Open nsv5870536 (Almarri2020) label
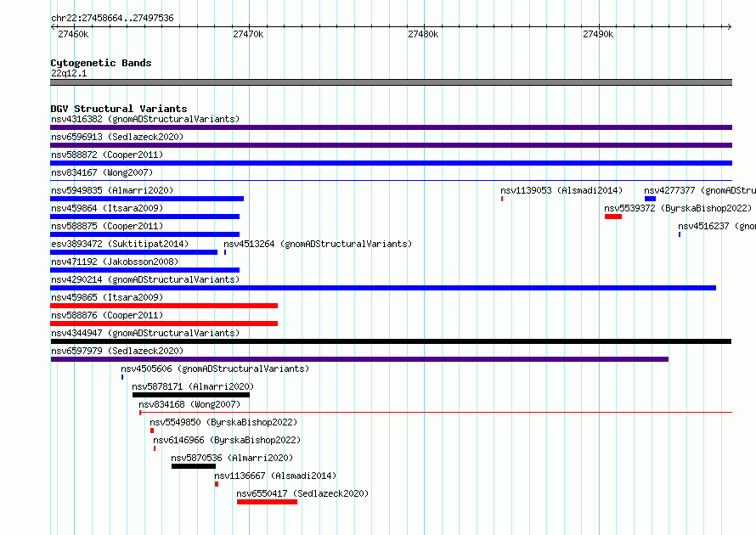Viewport: 756px width, 535px height. click(232, 458)
